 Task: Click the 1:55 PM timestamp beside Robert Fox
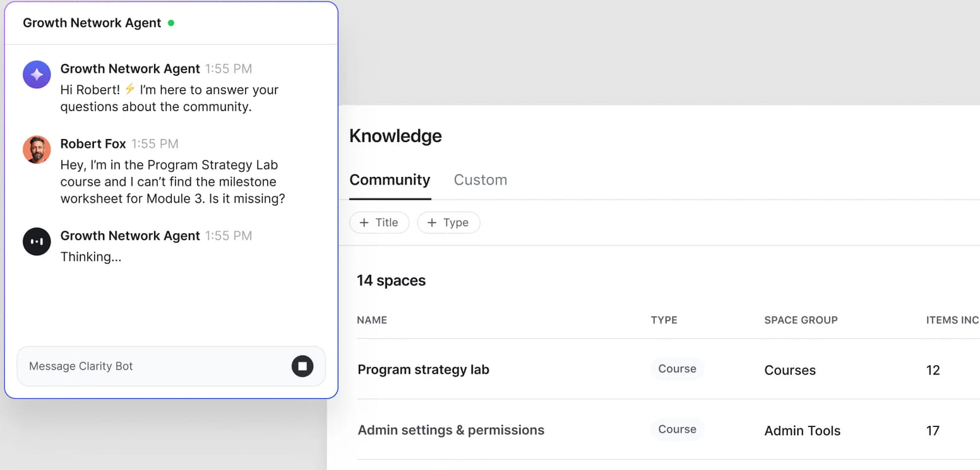[x=155, y=144]
